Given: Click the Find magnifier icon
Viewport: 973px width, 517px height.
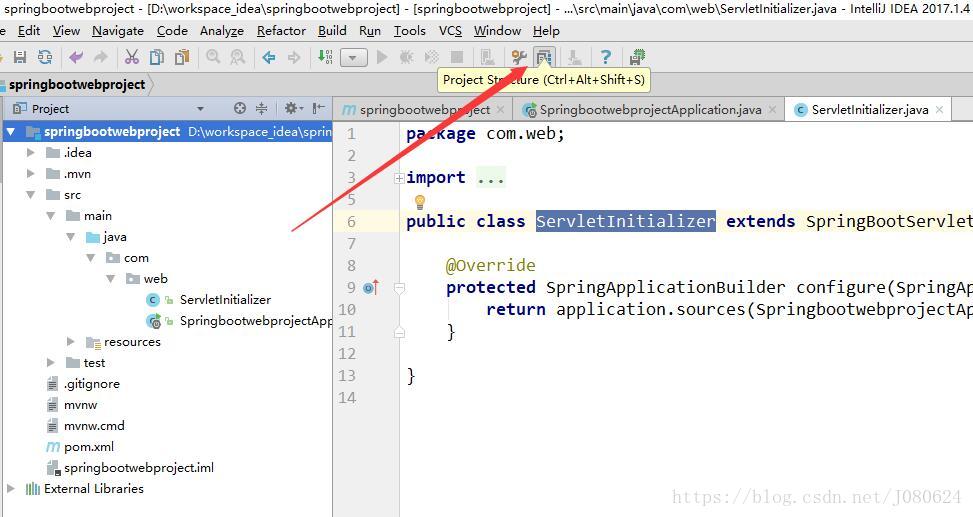Looking at the screenshot, I should pos(213,57).
